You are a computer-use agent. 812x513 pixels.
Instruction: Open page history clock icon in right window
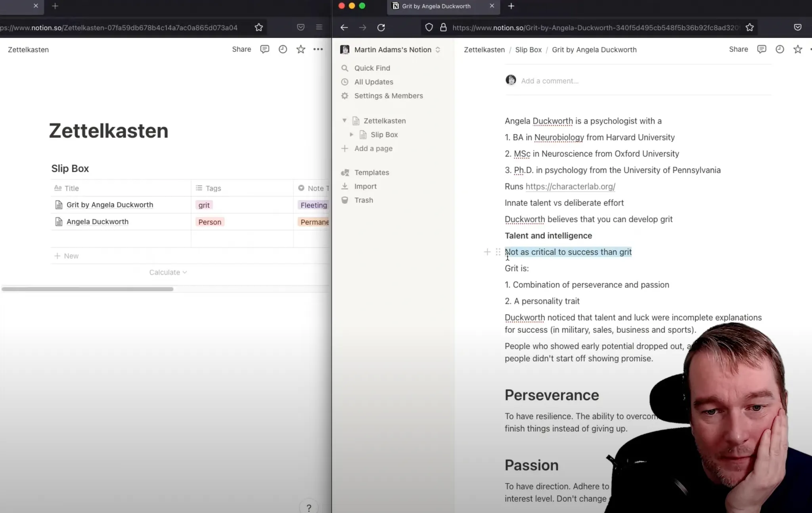[779, 49]
